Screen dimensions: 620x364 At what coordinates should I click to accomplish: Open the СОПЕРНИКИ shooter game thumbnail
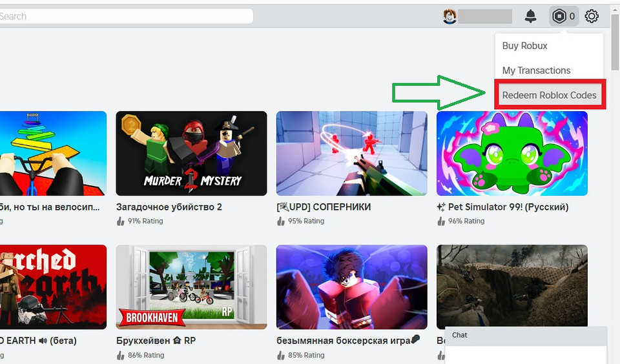point(351,153)
